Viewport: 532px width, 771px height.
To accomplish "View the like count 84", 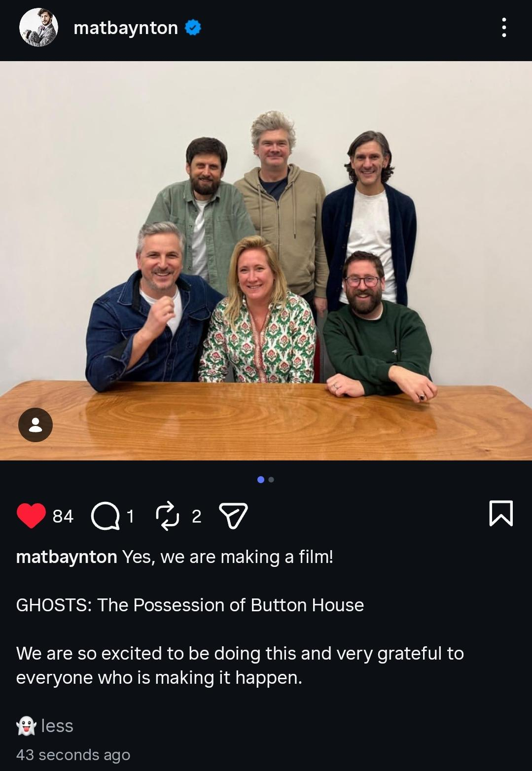I will 63,516.
